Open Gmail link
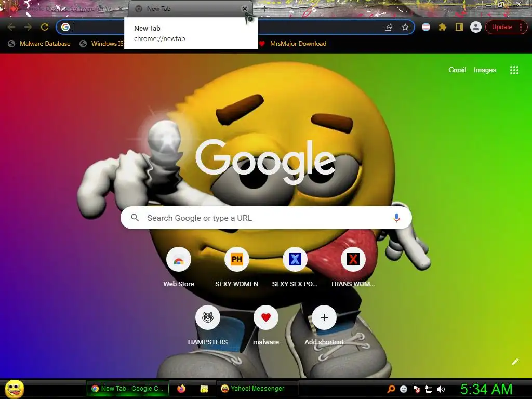This screenshot has width=532, height=399. point(457,70)
